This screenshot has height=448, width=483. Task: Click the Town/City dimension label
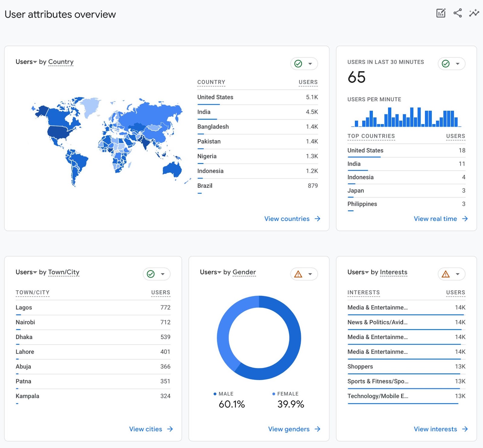(x=64, y=272)
